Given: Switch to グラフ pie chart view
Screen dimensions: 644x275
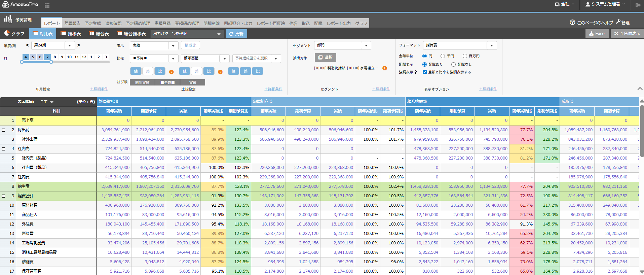Looking at the screenshot, I should tap(14, 34).
